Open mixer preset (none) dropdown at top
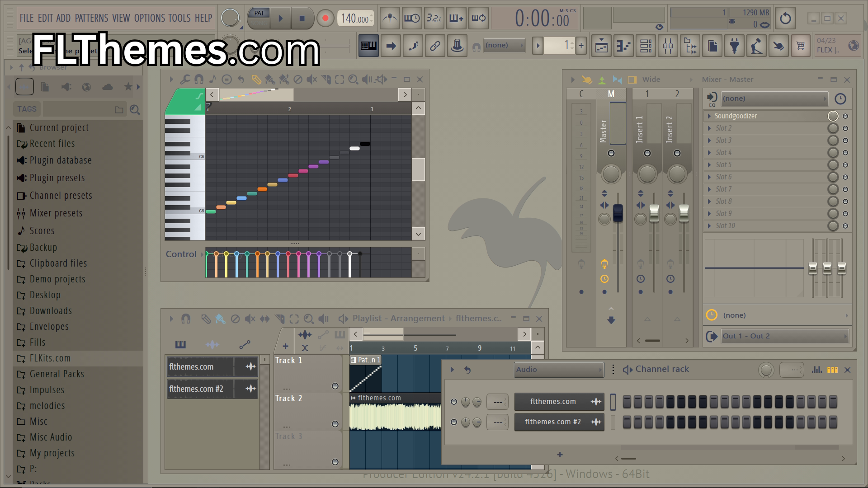The width and height of the screenshot is (868, 488). coord(774,99)
